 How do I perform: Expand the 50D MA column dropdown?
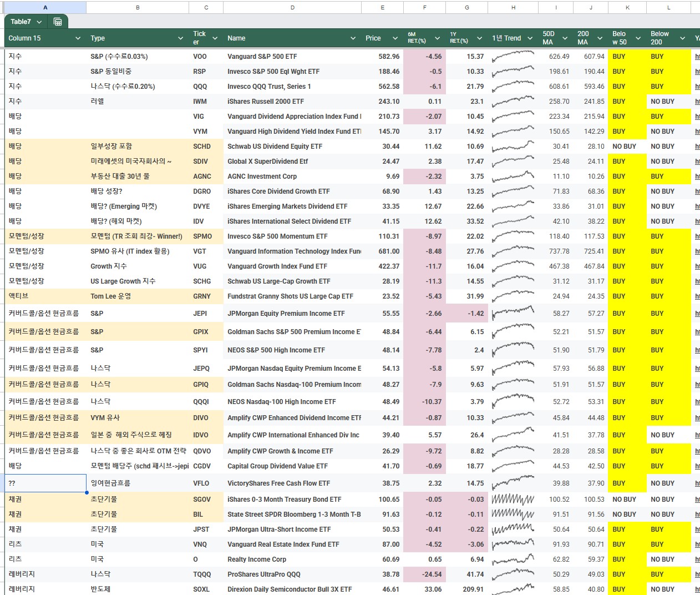tap(565, 38)
